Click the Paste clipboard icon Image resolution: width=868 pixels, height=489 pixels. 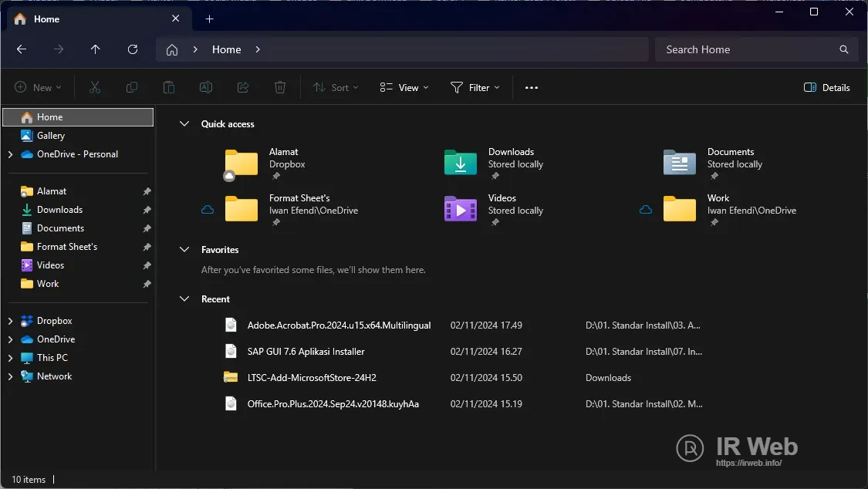point(169,87)
